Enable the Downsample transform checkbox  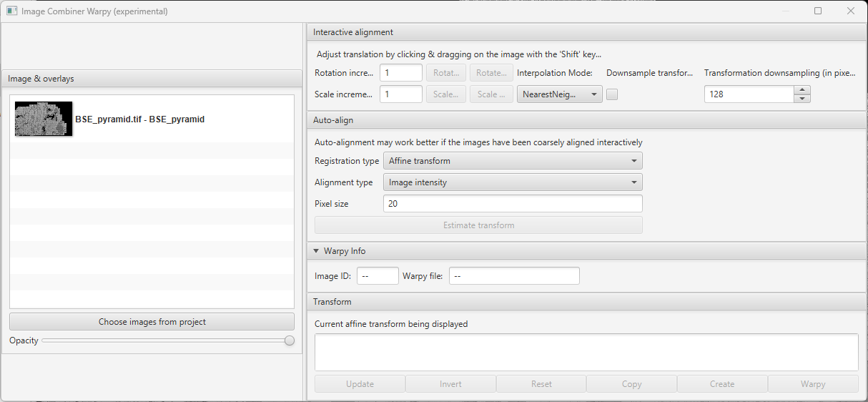[612, 94]
